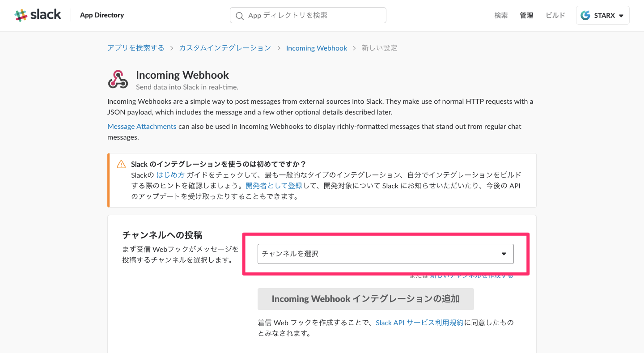
Task: Click the magnifier icon in search box
Action: tap(240, 16)
